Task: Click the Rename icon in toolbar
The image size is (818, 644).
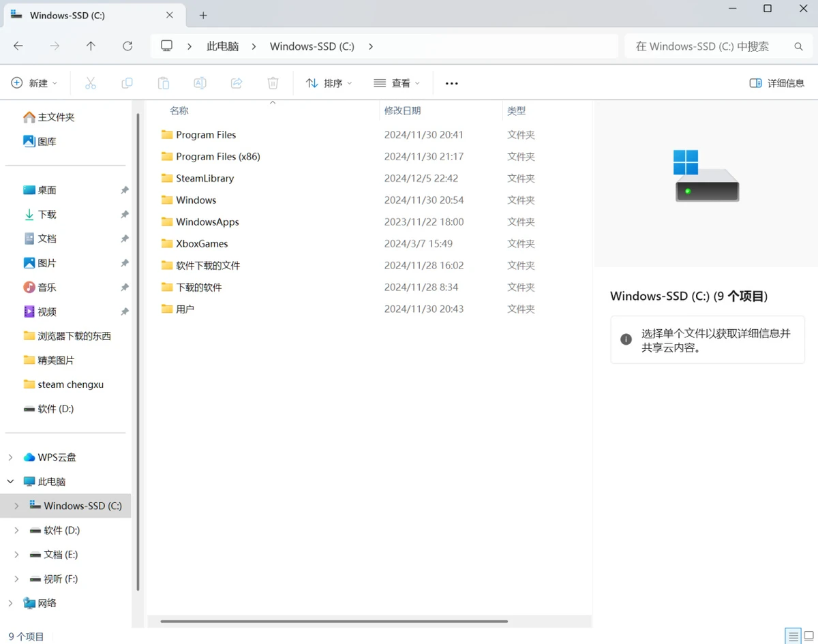Action: click(x=200, y=83)
